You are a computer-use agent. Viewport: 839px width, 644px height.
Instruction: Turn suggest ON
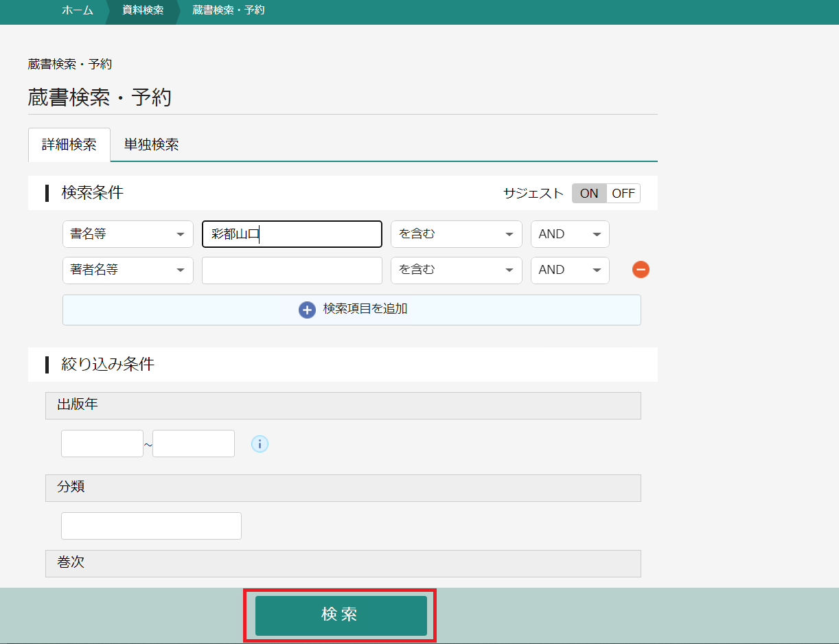click(x=588, y=194)
